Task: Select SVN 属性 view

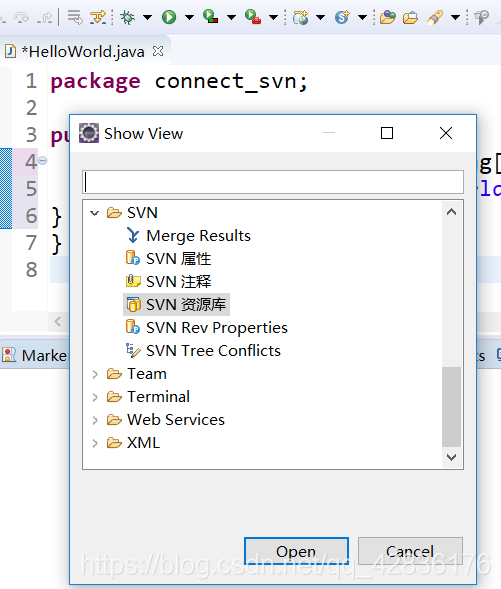Action: click(178, 259)
